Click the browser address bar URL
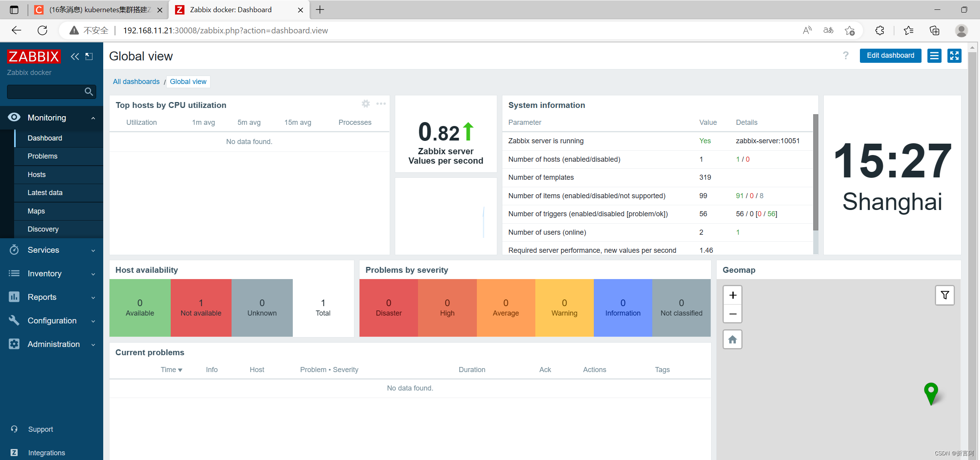The height and width of the screenshot is (460, 980). (225, 31)
